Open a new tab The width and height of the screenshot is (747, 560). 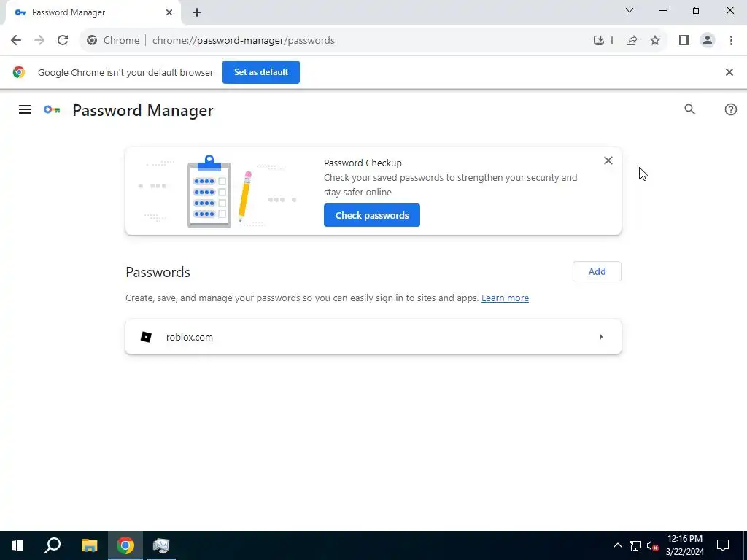point(197,13)
